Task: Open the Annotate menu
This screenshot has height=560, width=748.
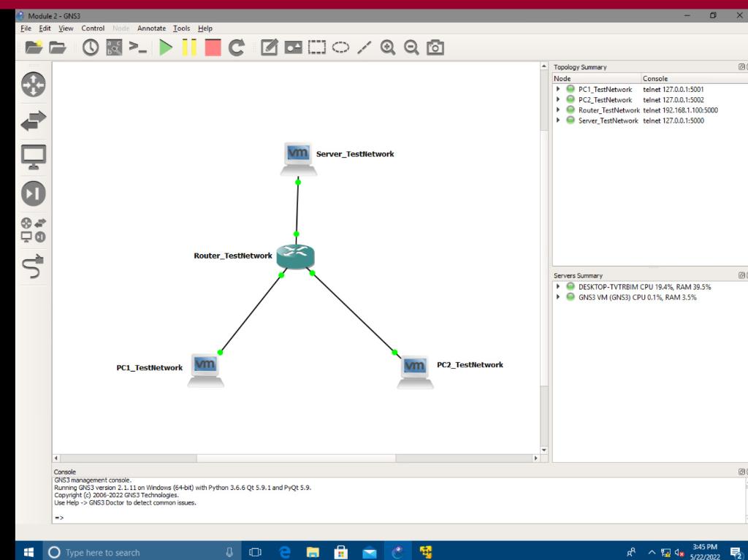Action: point(151,28)
